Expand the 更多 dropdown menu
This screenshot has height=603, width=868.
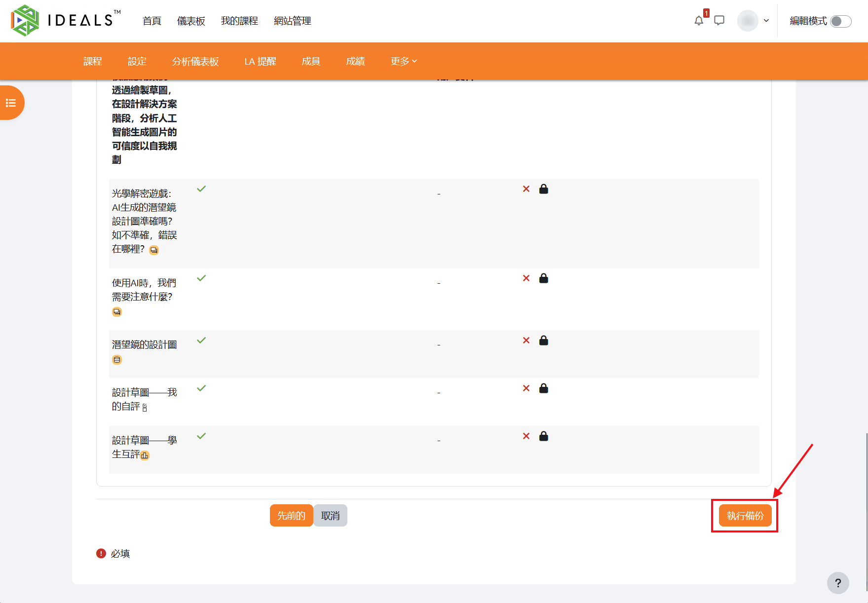404,61
